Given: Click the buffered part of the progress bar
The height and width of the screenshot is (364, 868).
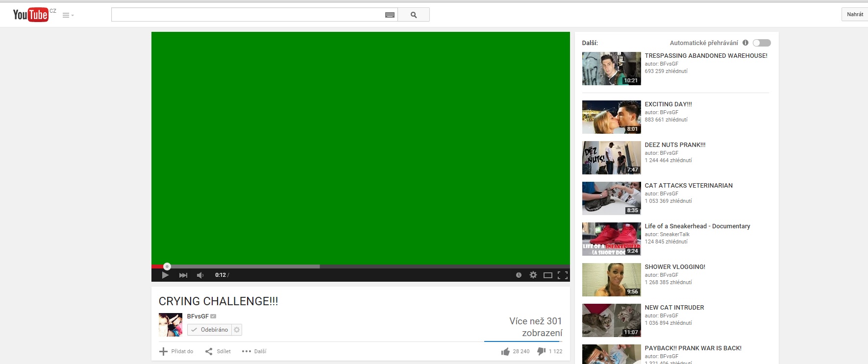Looking at the screenshot, I should point(245,267).
